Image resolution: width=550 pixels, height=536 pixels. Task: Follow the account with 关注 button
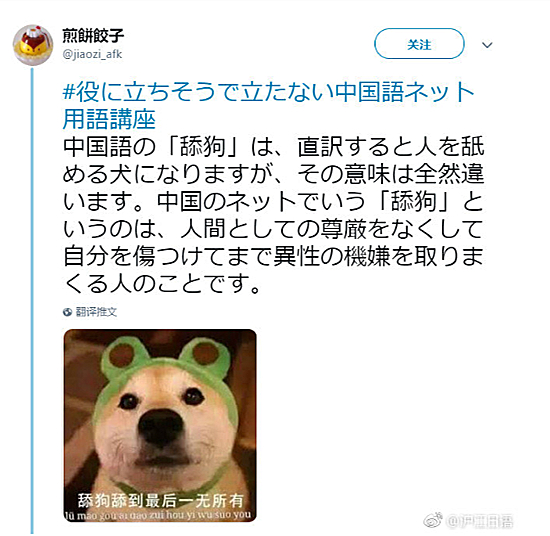point(419,44)
